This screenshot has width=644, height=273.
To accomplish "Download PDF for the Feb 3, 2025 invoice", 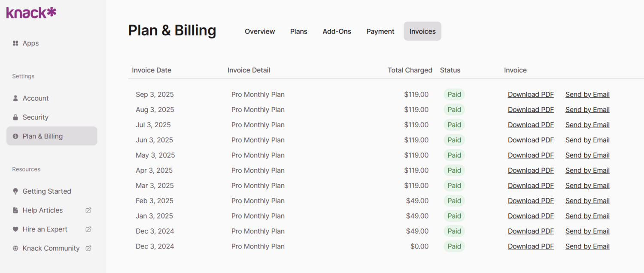I will [x=531, y=201].
